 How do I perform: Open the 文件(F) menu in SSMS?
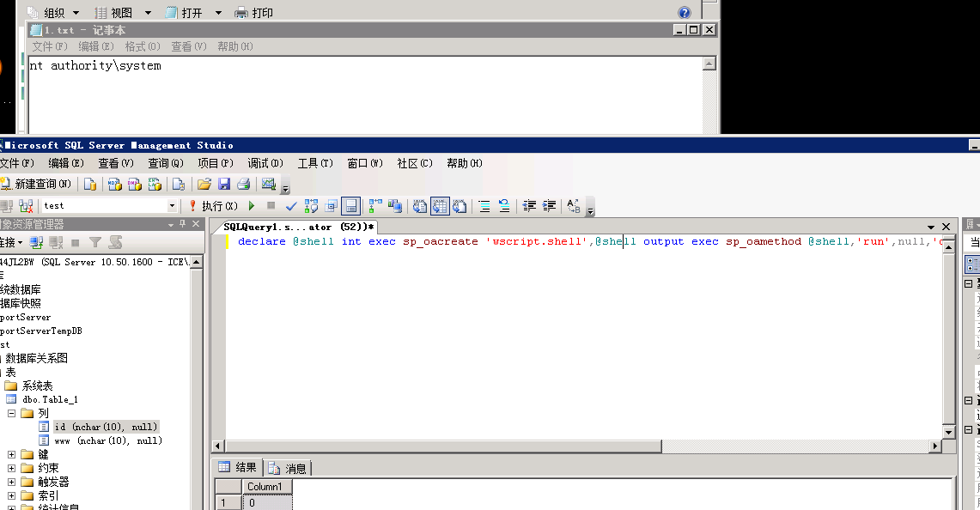pyautogui.click(x=17, y=163)
